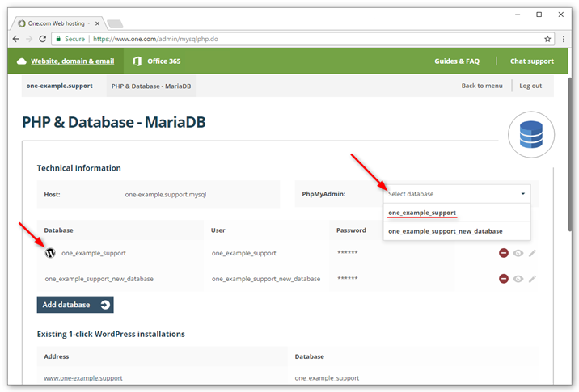Image resolution: width=579 pixels, height=392 pixels.
Task: Click the browser back arrow
Action: pyautogui.click(x=16, y=39)
